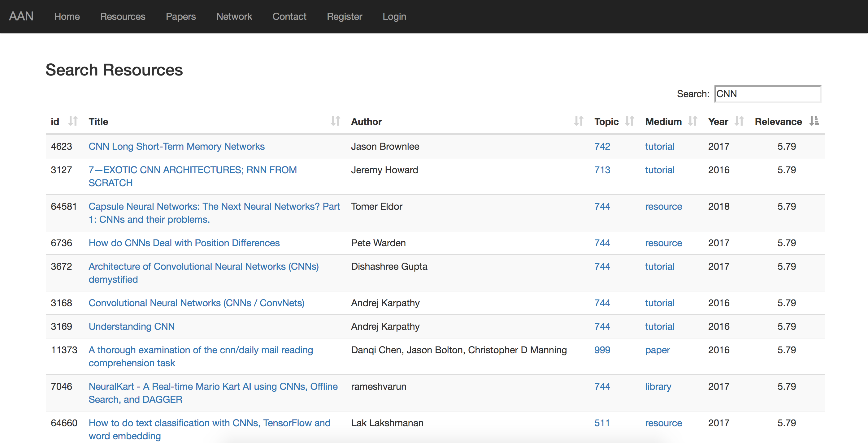Click tutorial medium in Dishashree Gupta row

tap(660, 267)
